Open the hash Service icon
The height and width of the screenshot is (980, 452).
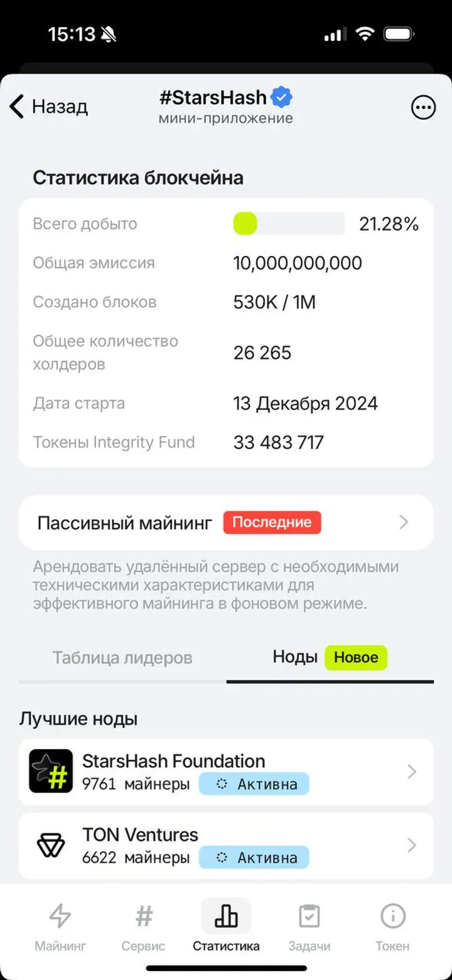(144, 917)
